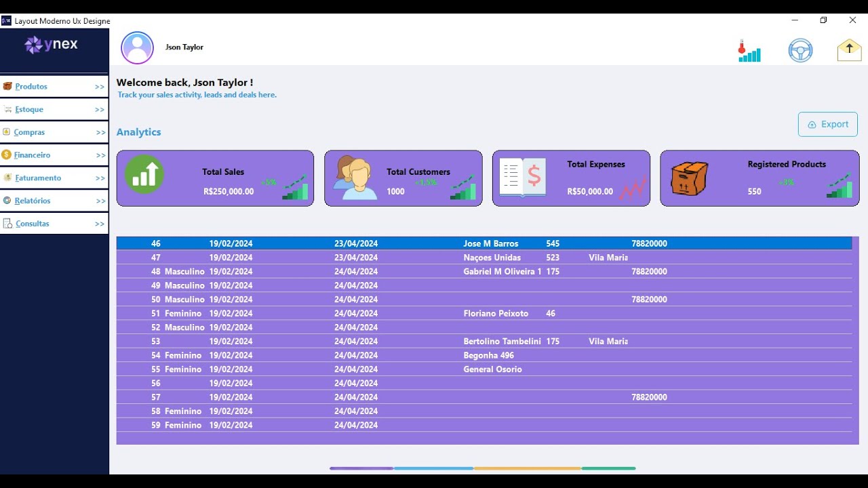868x488 pixels.
Task: Click the Registered Products box icon
Action: click(x=689, y=178)
